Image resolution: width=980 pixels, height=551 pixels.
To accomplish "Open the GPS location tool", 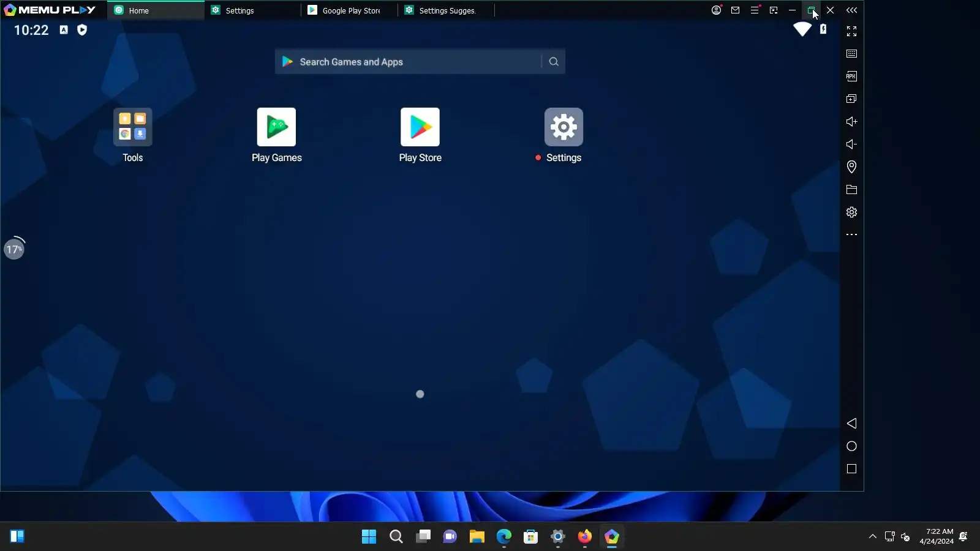I will (x=851, y=167).
